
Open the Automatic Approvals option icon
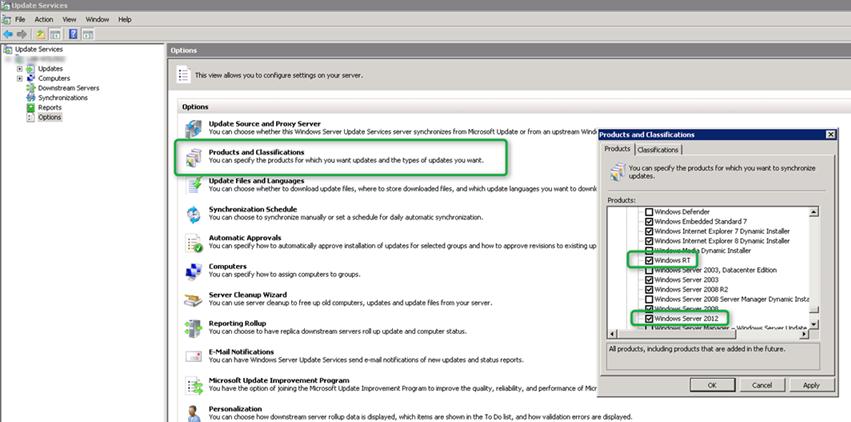[193, 243]
